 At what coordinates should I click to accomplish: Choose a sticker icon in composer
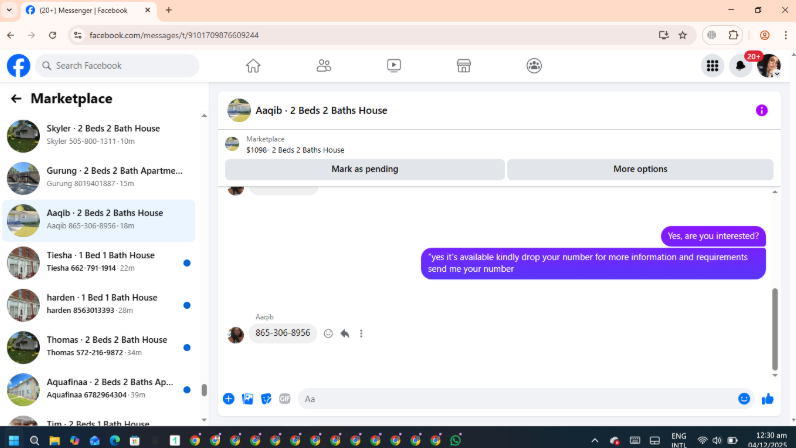pos(266,399)
